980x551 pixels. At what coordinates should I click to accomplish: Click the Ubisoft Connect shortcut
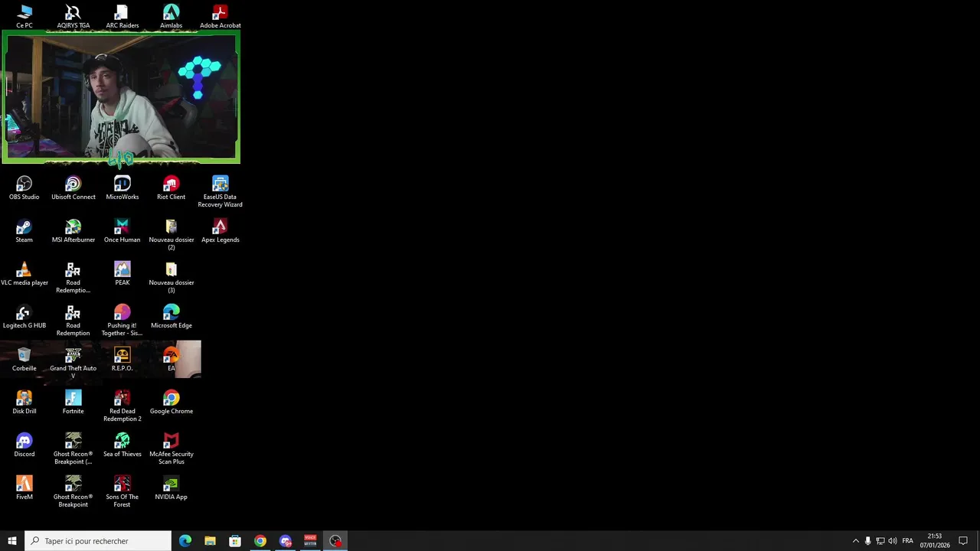coord(73,188)
